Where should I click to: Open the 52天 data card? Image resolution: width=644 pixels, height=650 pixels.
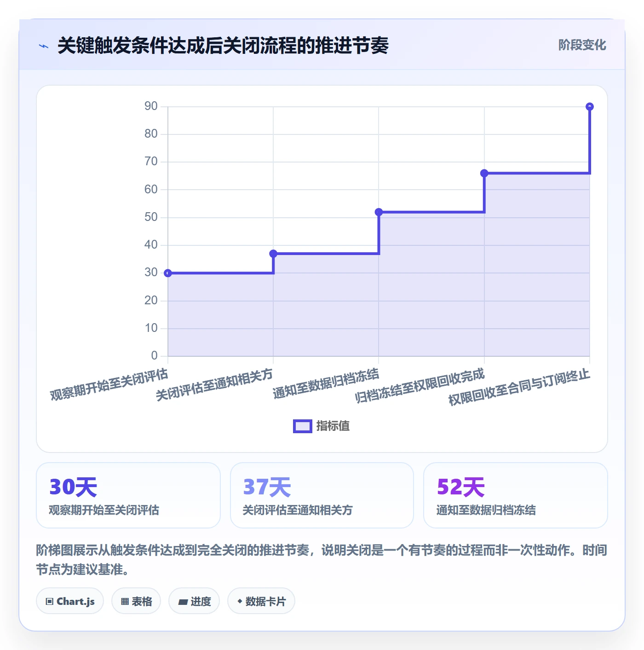[516, 495]
